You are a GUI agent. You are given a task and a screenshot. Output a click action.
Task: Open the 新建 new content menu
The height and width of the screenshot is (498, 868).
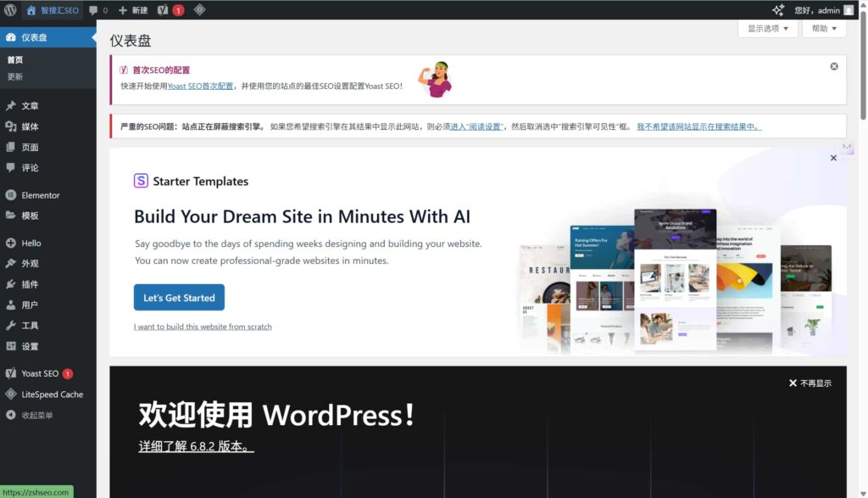tap(133, 10)
